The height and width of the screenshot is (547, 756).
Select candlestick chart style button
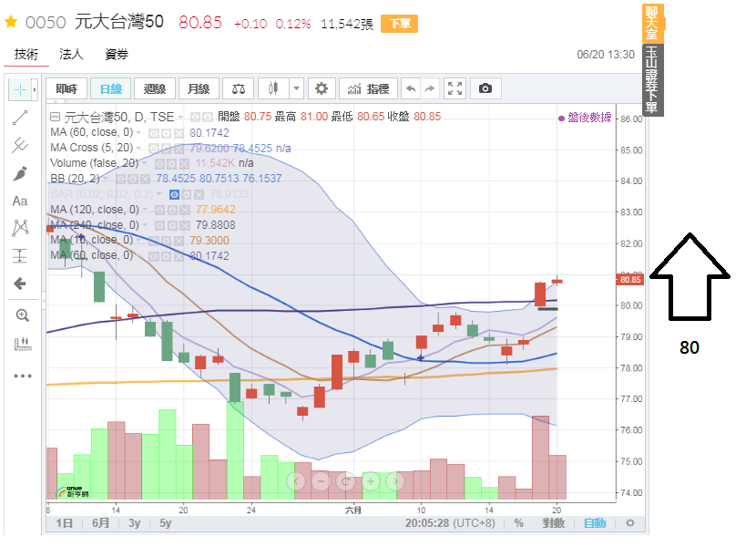[273, 88]
